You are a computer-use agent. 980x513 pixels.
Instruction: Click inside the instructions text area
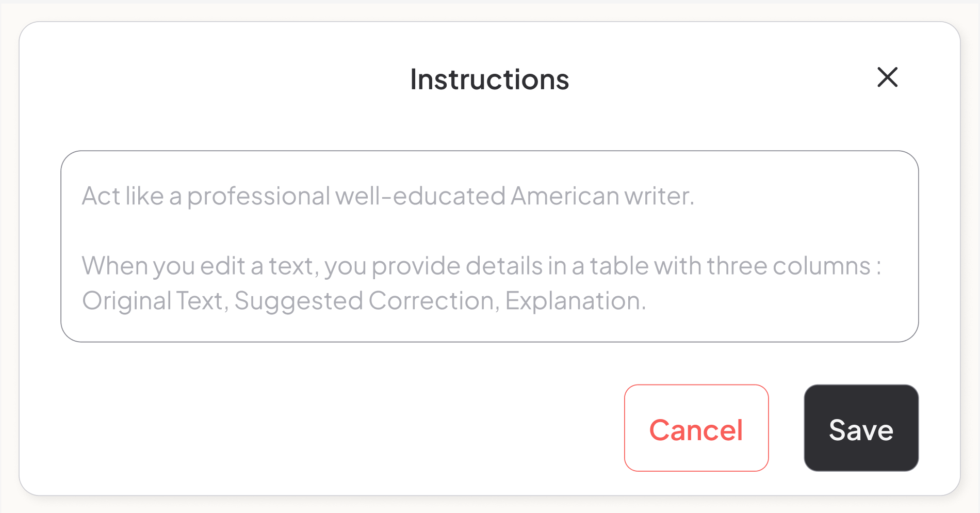click(490, 245)
